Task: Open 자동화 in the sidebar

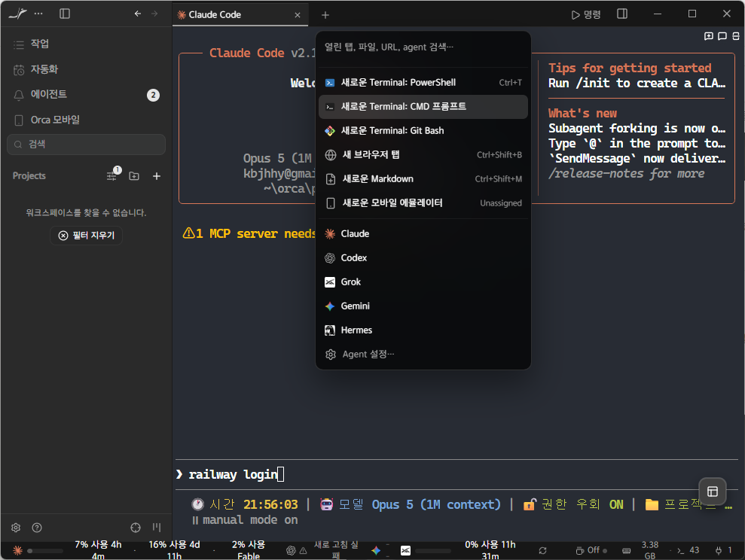Action: pos(86,69)
